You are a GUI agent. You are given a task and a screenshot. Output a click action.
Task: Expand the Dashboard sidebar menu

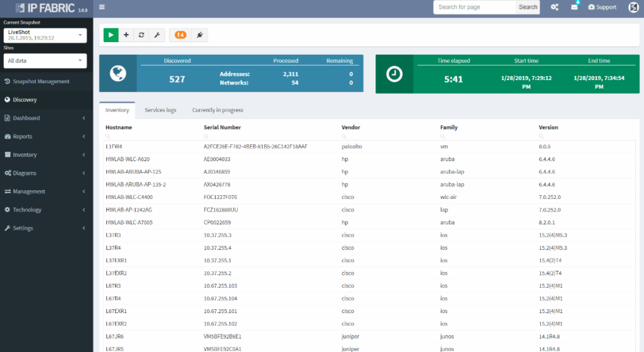[47, 118]
